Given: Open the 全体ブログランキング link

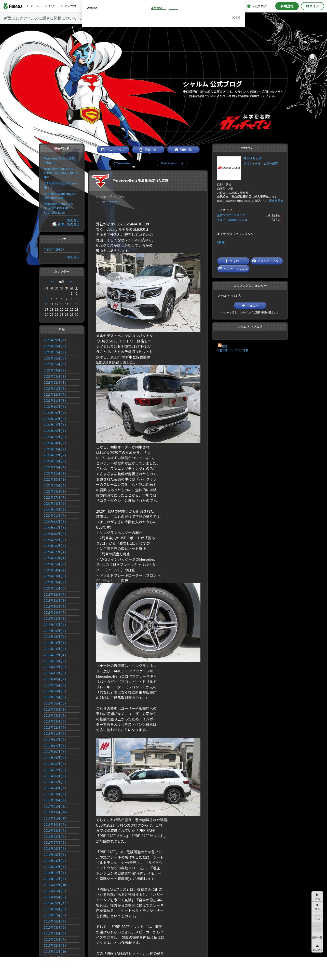Looking at the screenshot, I should pyautogui.click(x=231, y=215).
